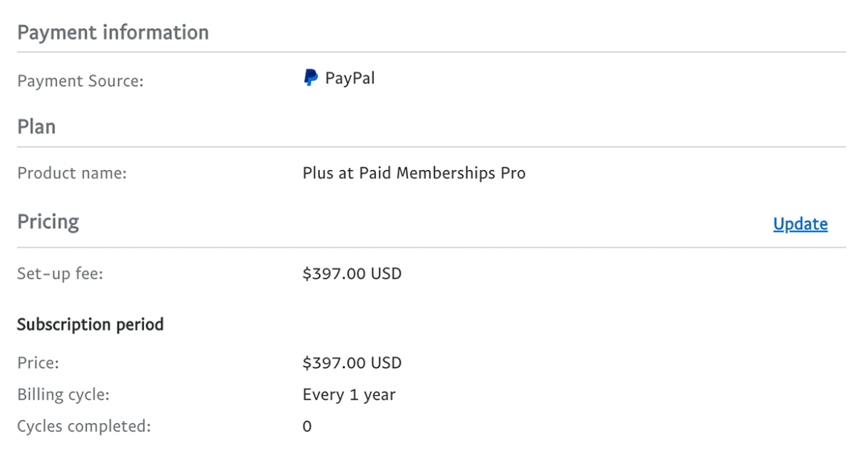Image resolution: width=868 pixels, height=452 pixels.
Task: Open the Update link in Pricing section
Action: [800, 223]
